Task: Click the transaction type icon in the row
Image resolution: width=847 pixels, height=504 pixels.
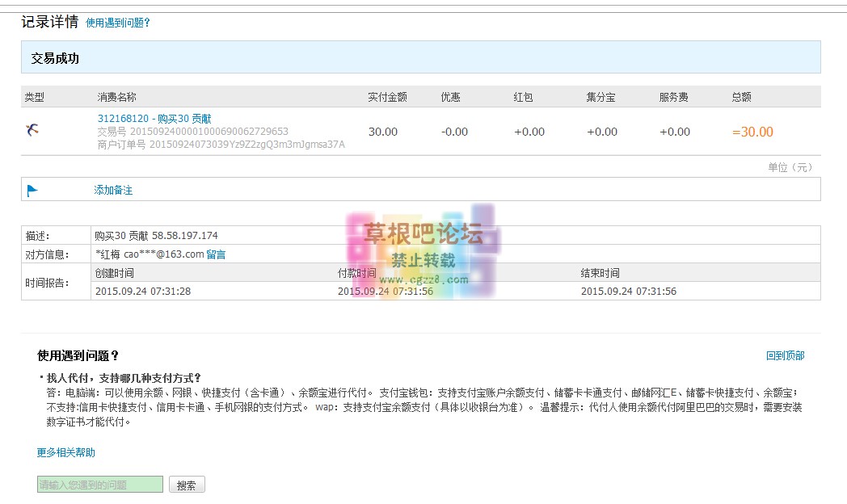Action: pos(32,130)
